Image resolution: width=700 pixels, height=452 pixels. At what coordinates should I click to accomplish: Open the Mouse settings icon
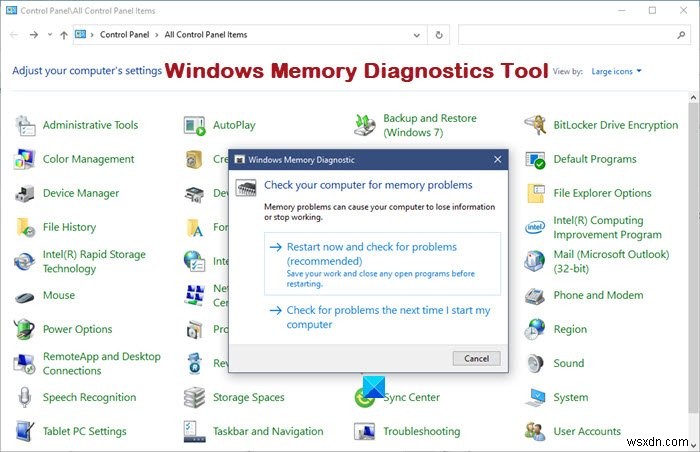(x=25, y=296)
